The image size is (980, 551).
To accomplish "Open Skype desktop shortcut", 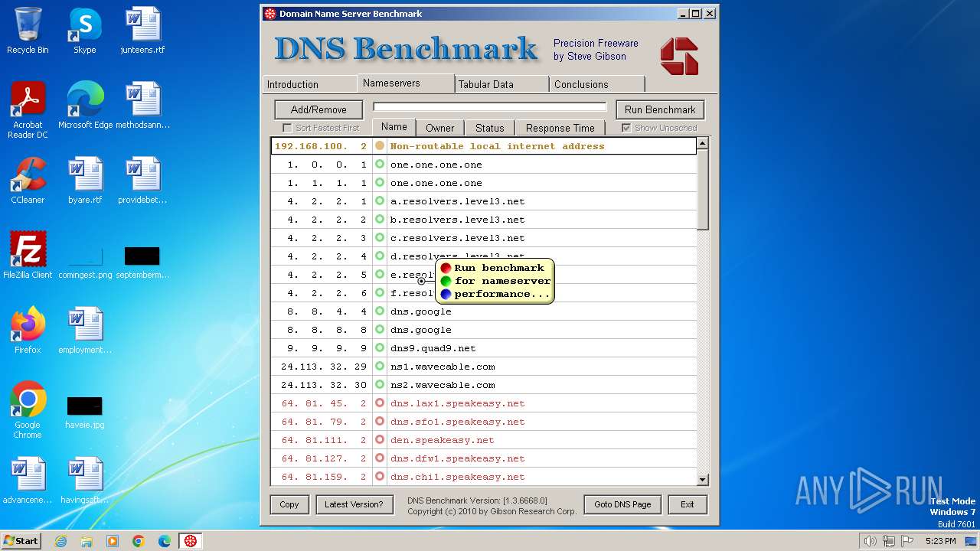I will (x=85, y=31).
